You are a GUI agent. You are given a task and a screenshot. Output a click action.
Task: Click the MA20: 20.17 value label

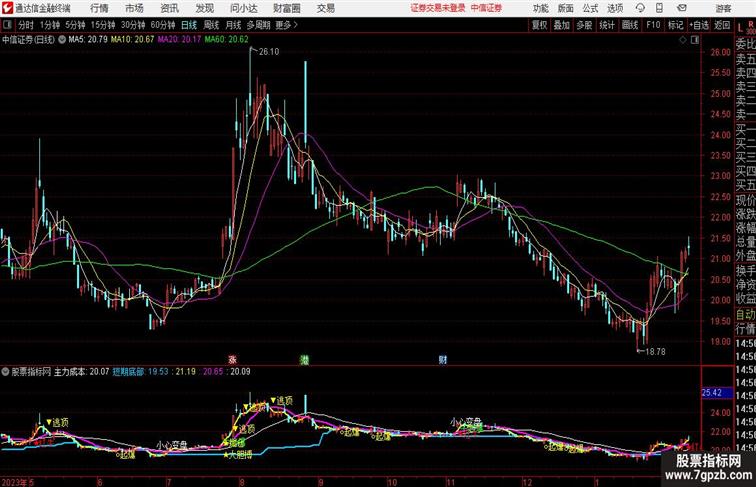tap(179, 40)
